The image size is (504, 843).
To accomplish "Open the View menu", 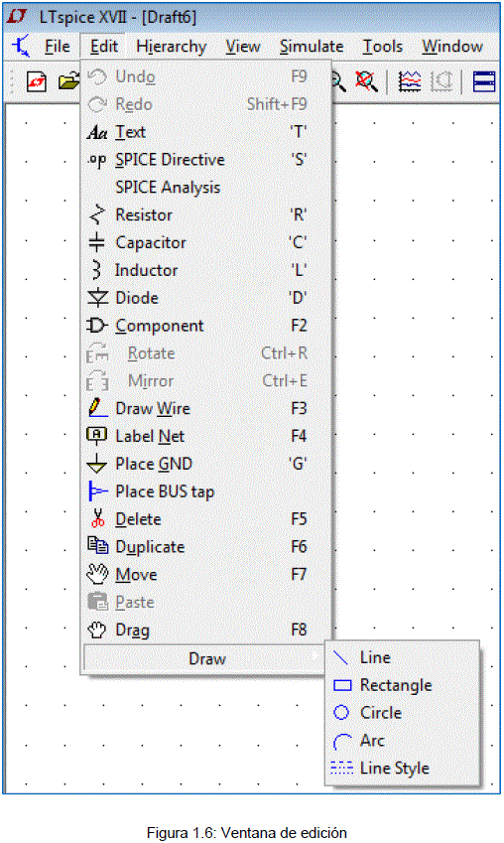I will tap(243, 47).
